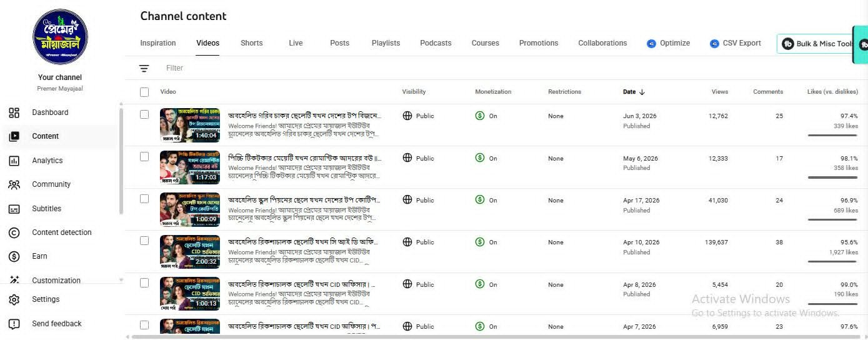
Task: Click monetization icon for Apr 10 video
Action: coord(480,242)
